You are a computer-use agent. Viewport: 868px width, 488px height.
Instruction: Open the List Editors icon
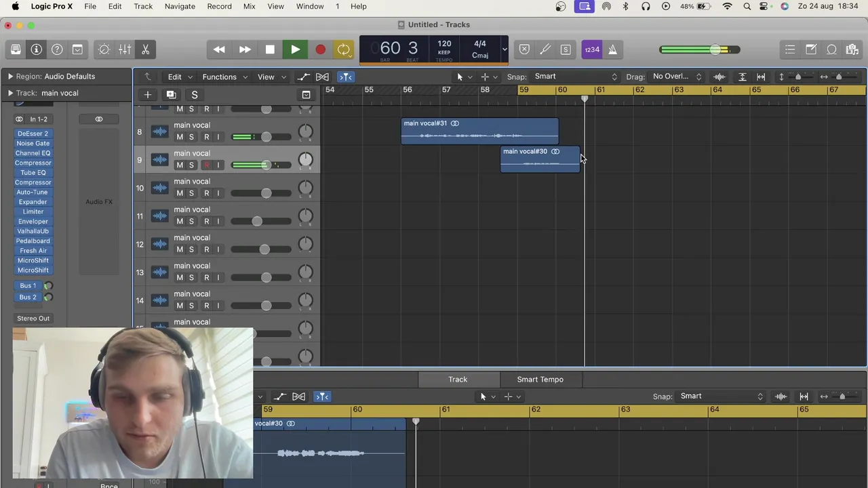click(x=790, y=49)
